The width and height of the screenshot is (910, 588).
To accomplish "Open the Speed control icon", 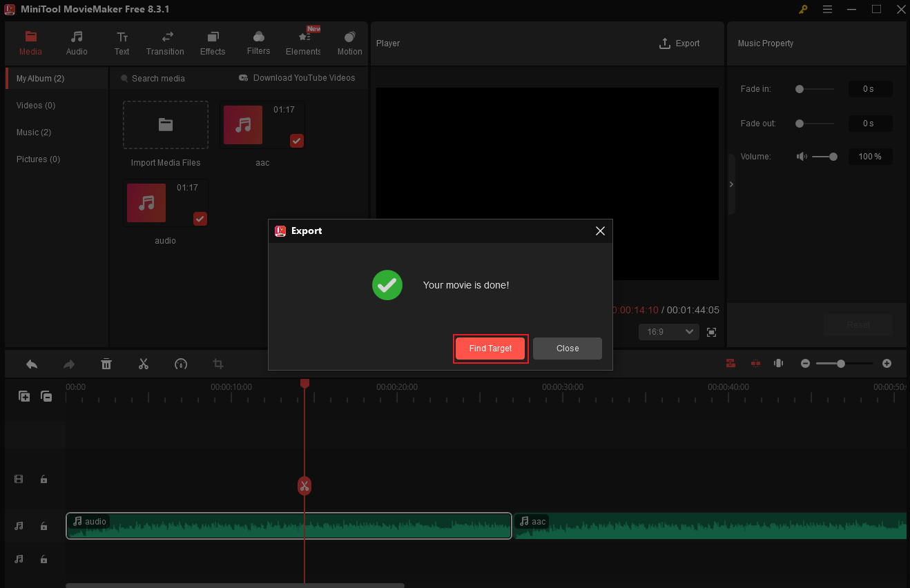I will click(181, 364).
